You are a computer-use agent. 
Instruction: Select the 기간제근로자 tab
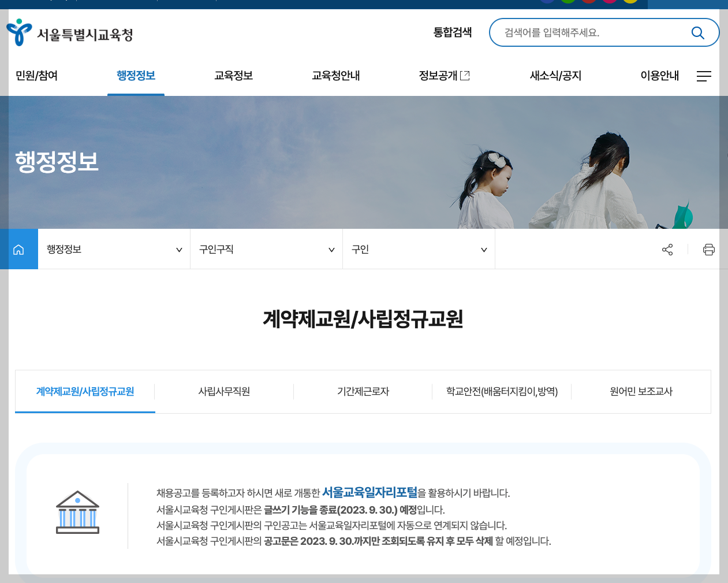363,392
